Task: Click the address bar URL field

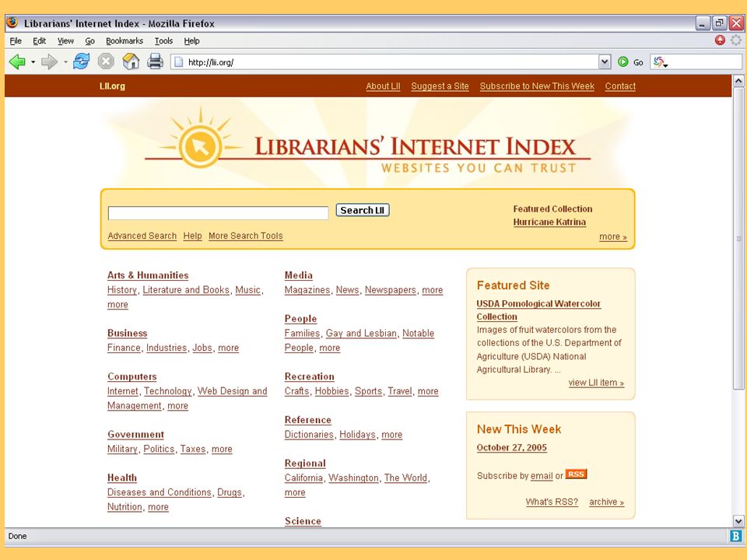Action: click(x=391, y=62)
